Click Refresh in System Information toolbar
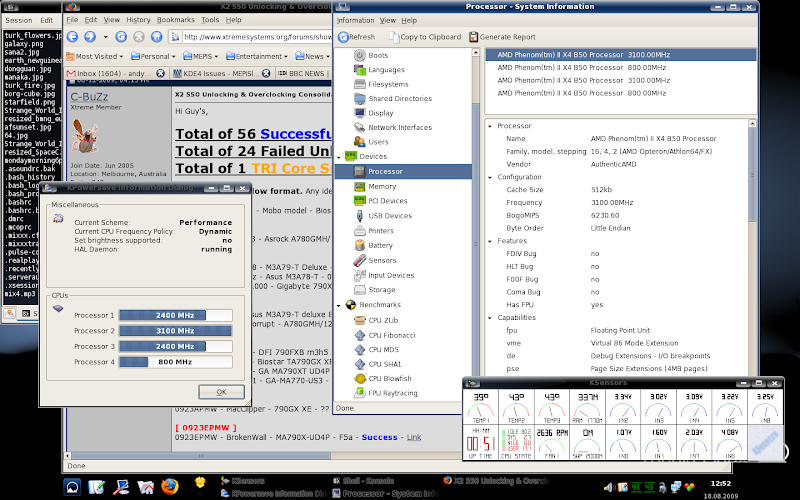This screenshot has height=500, width=800. pos(357,37)
